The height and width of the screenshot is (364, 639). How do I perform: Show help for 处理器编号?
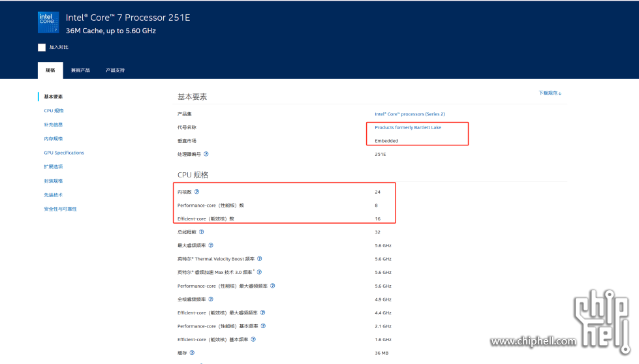coord(206,154)
